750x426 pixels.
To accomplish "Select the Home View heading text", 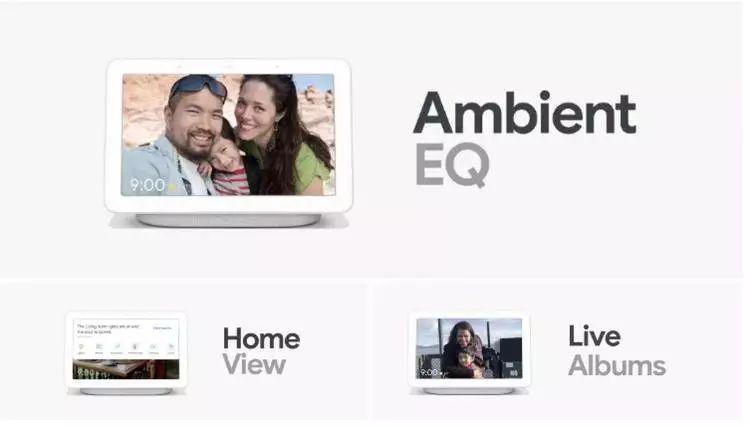I will (261, 351).
